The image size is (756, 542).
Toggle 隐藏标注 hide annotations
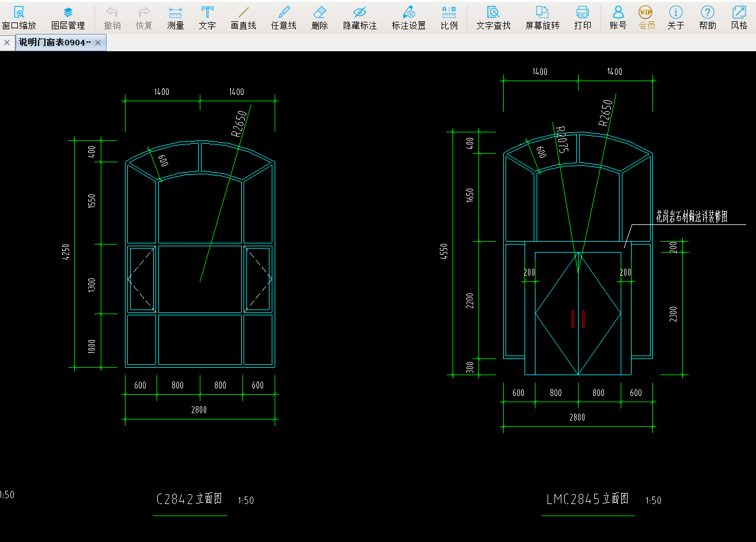tap(360, 18)
